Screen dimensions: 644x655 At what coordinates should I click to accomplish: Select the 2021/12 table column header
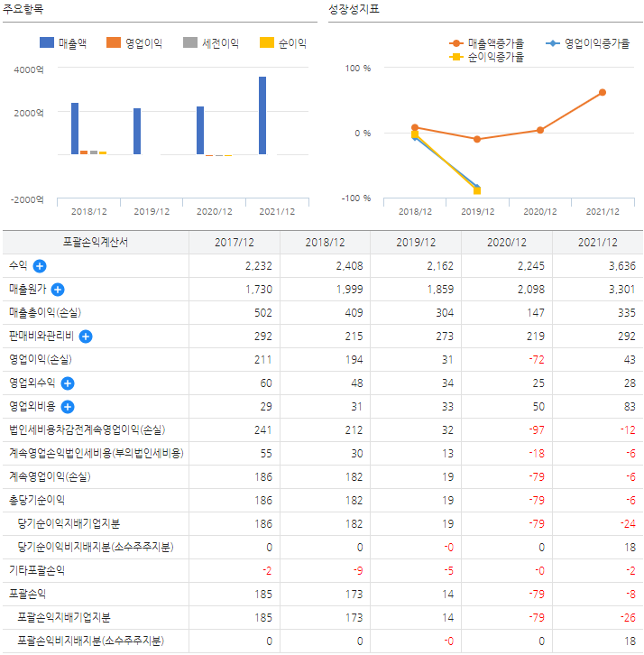click(598, 243)
